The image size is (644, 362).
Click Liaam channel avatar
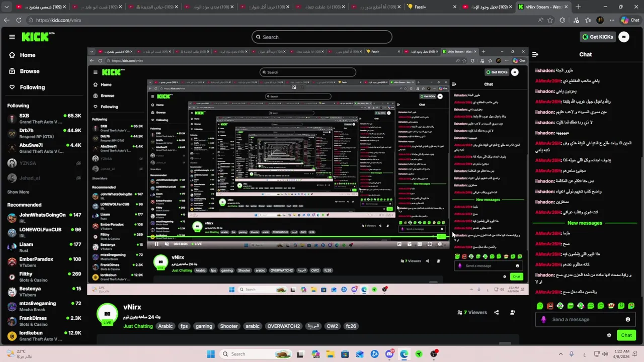coord(12,247)
